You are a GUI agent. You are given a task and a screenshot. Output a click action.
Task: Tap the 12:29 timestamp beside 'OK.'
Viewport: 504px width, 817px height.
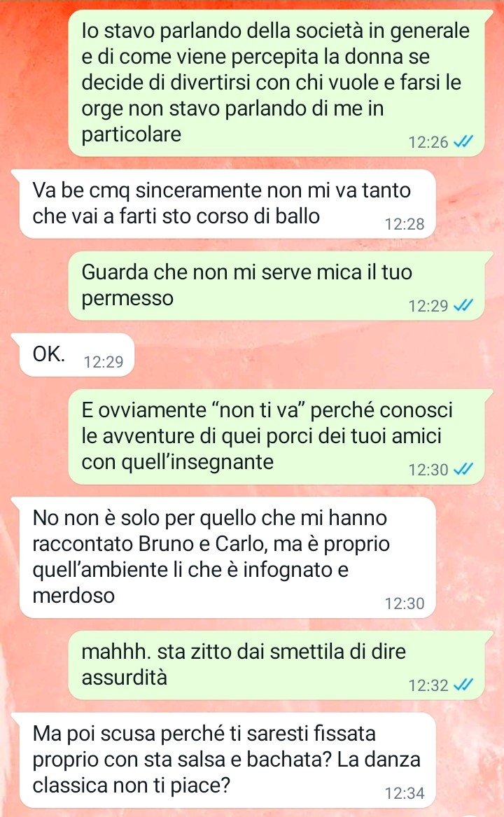103,362
